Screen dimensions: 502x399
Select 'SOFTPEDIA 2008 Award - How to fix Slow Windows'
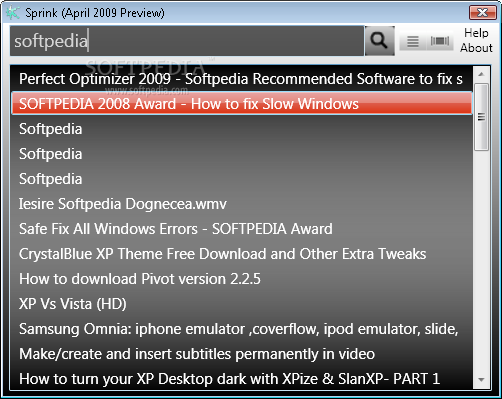(242, 104)
